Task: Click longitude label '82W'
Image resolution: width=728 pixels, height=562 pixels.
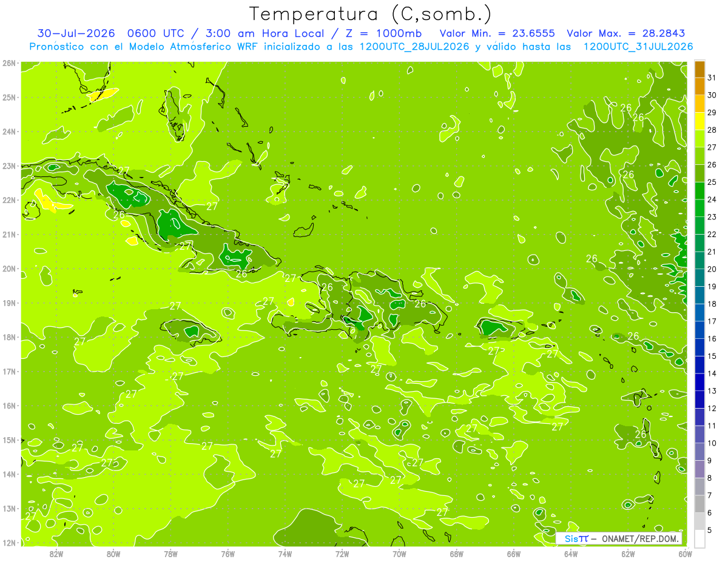Action: click(x=56, y=554)
